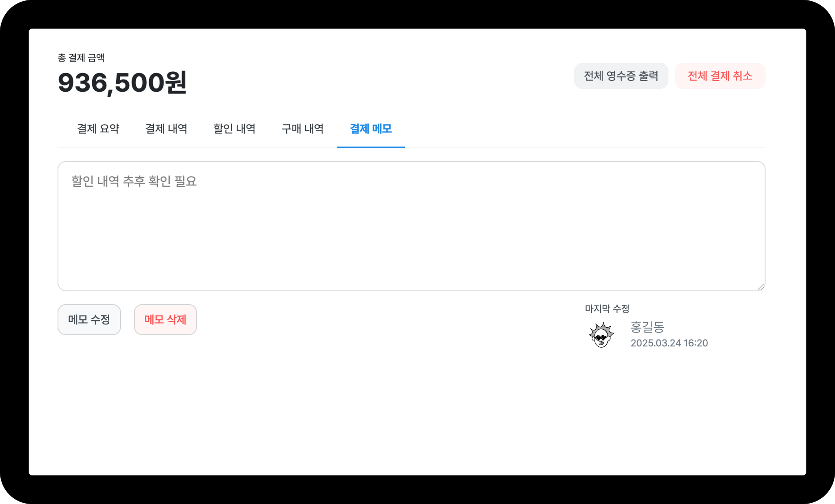Image resolution: width=835 pixels, height=504 pixels.
Task: Click the 홍길동 profile avatar image
Action: pos(601,335)
